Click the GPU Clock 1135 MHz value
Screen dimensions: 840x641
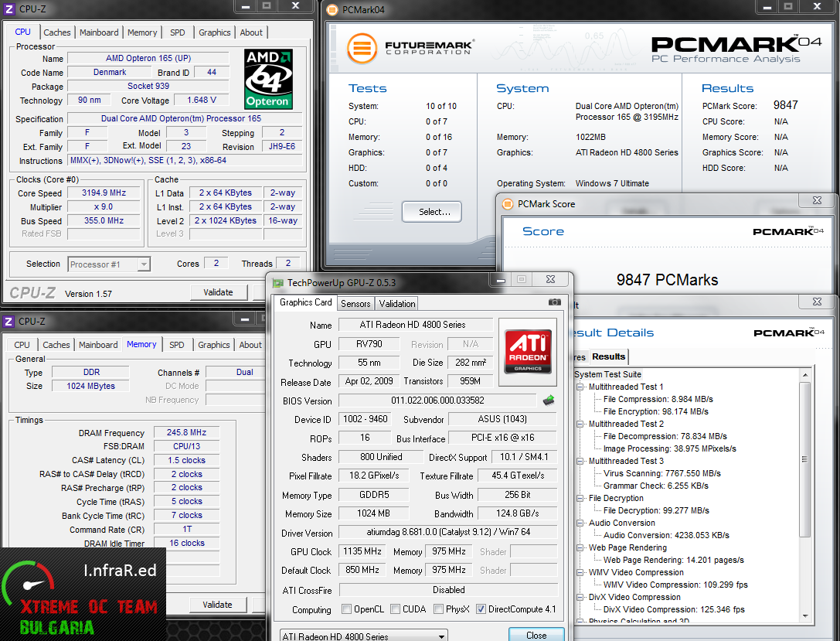tap(362, 551)
